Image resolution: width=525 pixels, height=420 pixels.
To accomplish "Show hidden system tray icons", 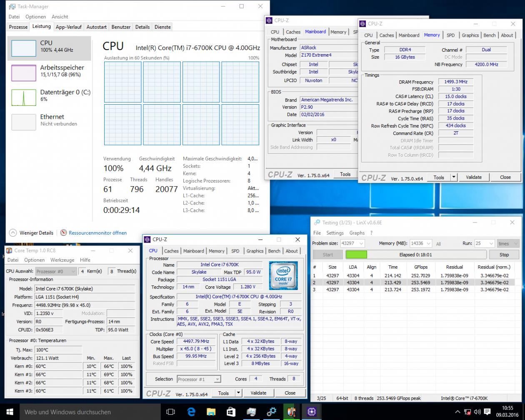I will 457,412.
